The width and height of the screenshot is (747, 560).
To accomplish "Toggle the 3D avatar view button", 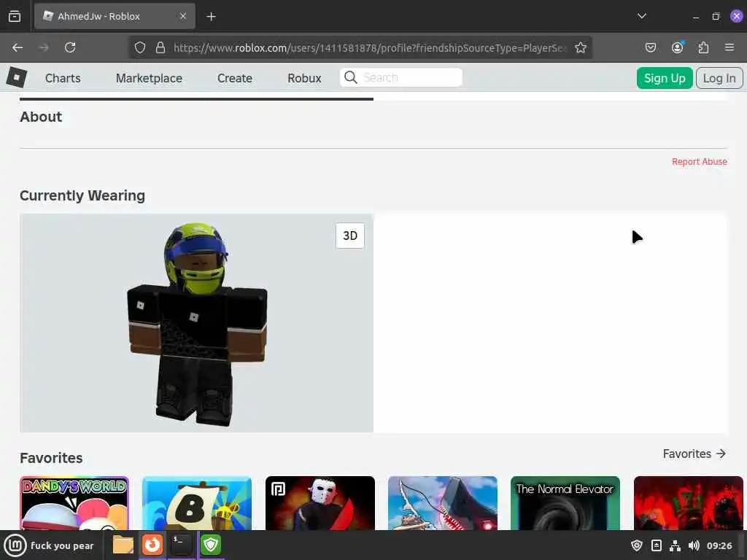I will [x=350, y=236].
